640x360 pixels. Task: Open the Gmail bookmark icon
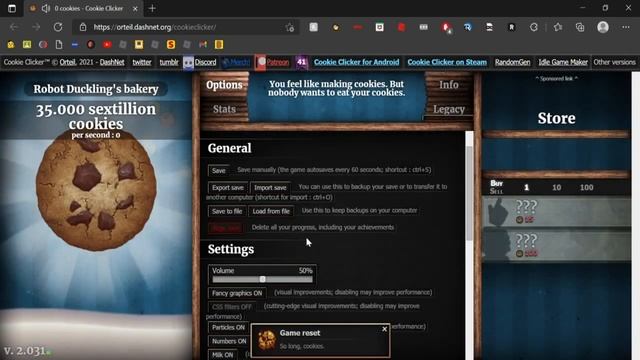click(x=203, y=44)
